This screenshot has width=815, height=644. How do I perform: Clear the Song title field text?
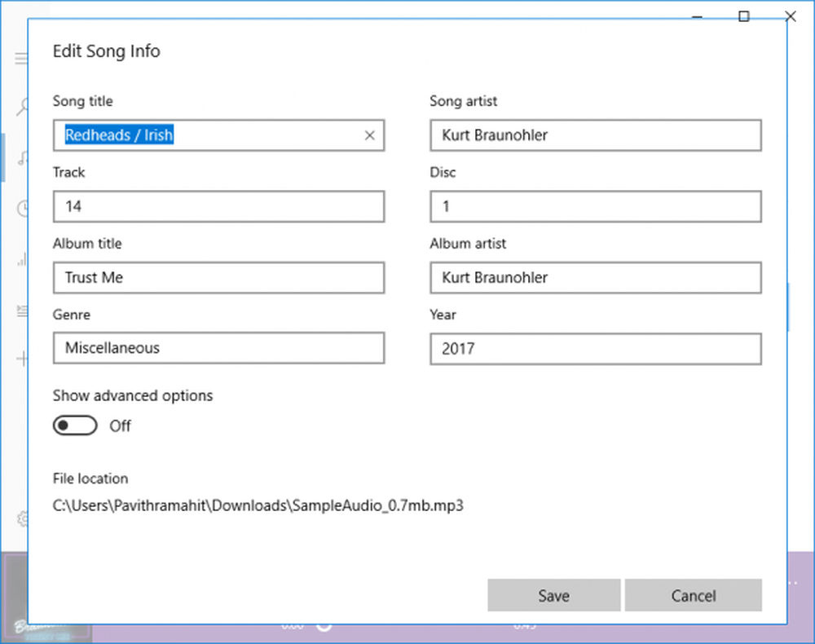[x=369, y=136]
